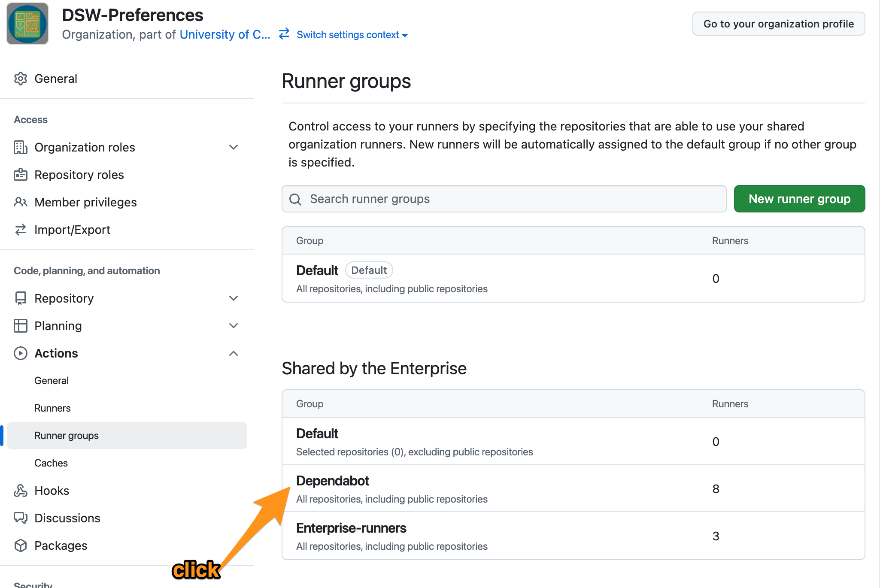
Task: Go to your organization profile
Action: click(778, 24)
